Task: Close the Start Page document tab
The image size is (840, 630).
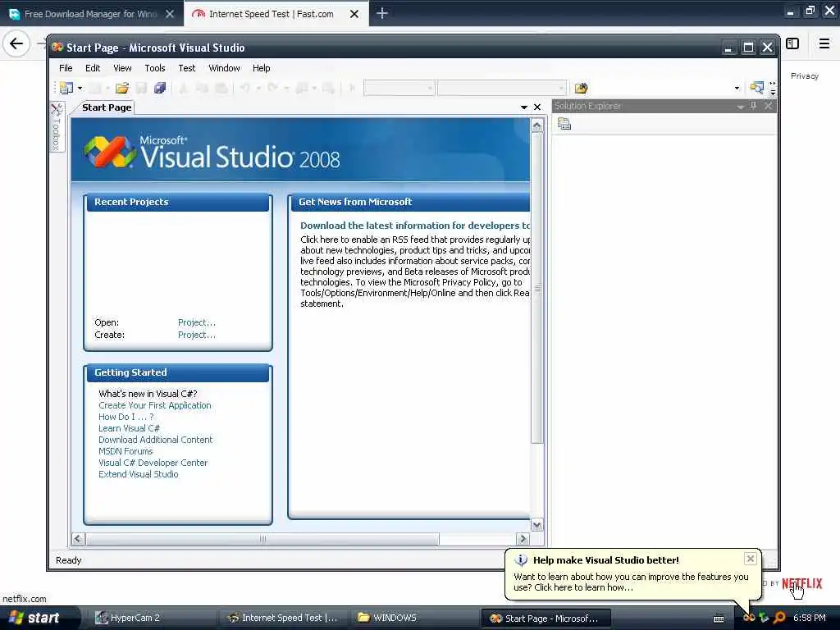Action: pos(537,107)
